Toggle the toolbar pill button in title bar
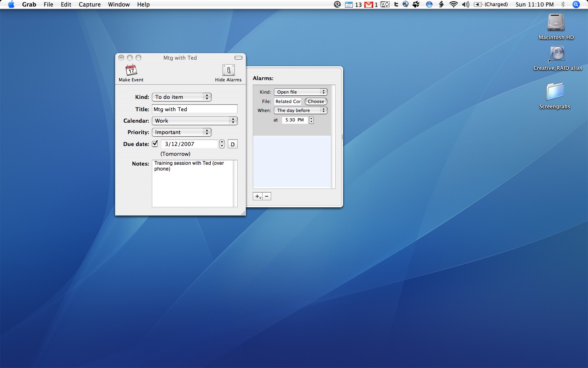The width and height of the screenshot is (588, 368). pyautogui.click(x=238, y=58)
